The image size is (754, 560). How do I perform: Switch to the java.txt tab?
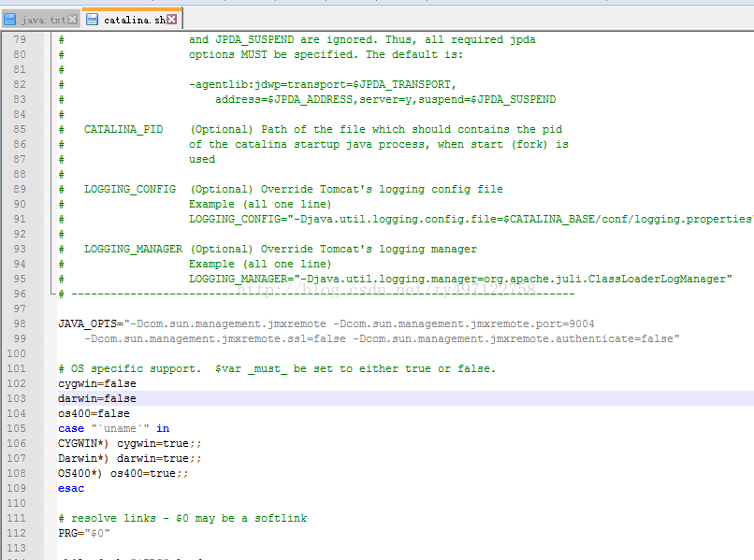[40, 20]
